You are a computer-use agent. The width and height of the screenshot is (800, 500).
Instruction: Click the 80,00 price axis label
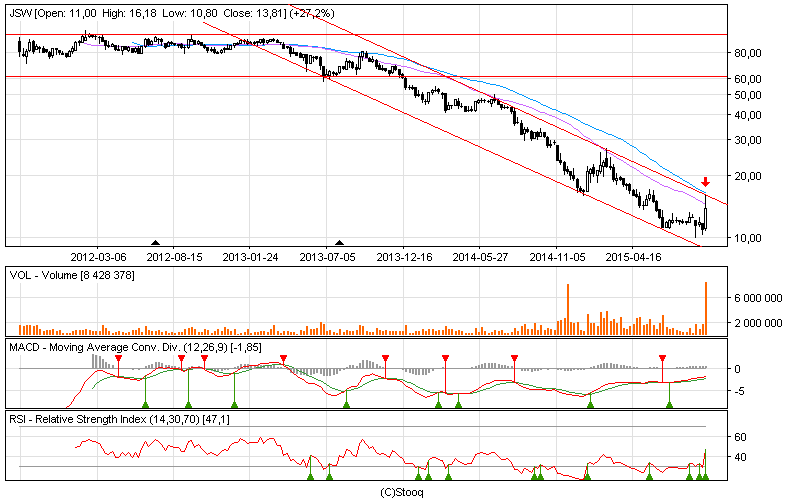(x=747, y=53)
